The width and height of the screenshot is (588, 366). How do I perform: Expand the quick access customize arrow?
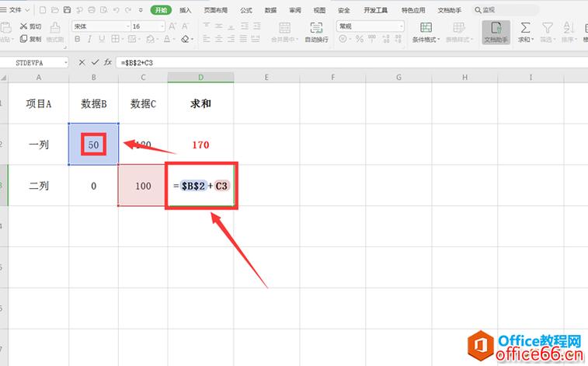tap(141, 10)
